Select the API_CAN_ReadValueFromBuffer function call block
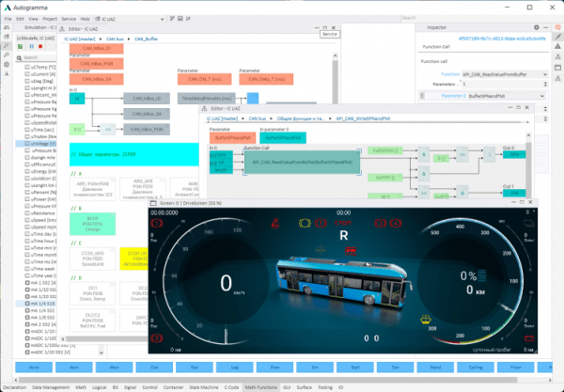This screenshot has height=392, width=564. click(x=302, y=163)
